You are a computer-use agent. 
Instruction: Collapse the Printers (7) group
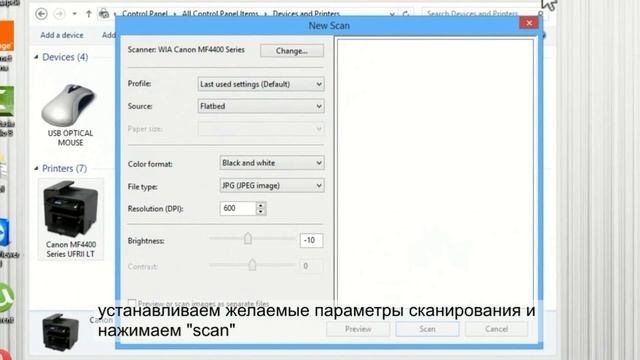(x=36, y=168)
